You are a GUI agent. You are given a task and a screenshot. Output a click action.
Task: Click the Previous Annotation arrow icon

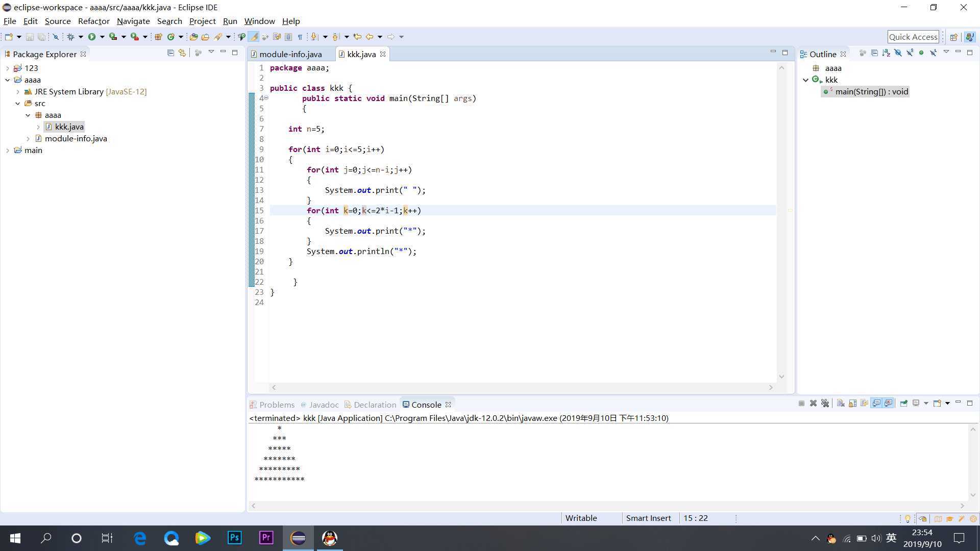click(x=336, y=37)
